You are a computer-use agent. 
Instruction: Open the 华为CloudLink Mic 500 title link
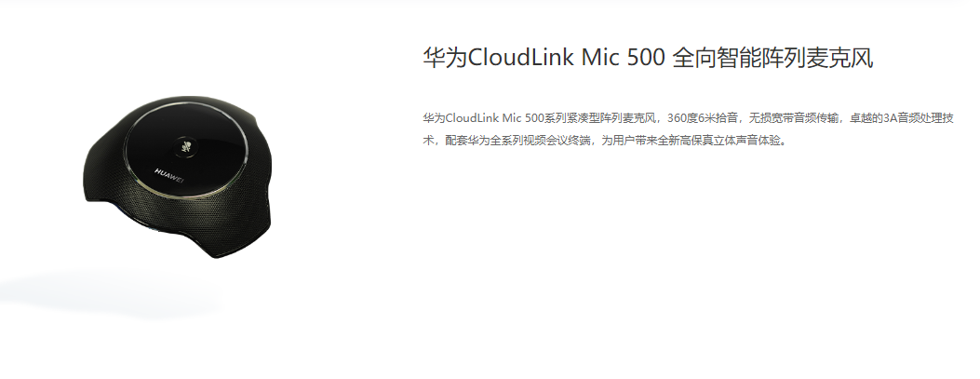648,58
